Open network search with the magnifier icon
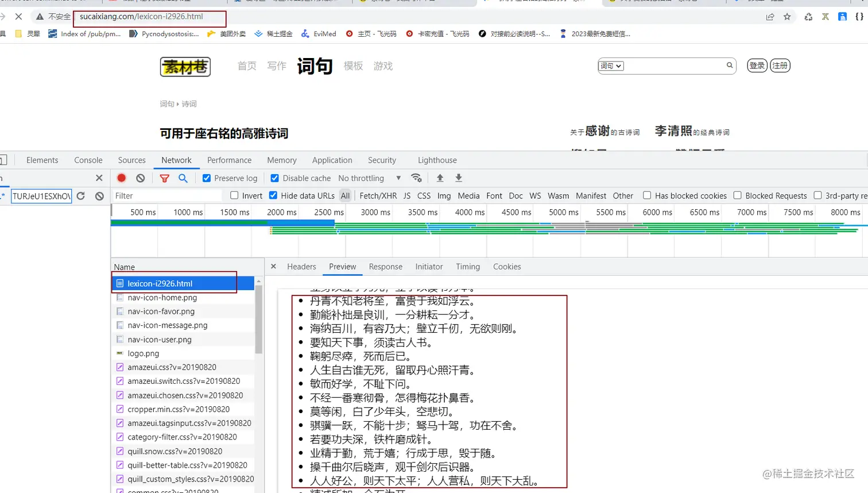The height and width of the screenshot is (493, 868). click(183, 178)
